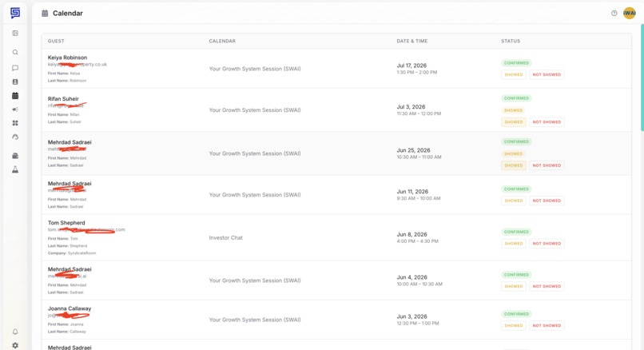Image resolution: width=644 pixels, height=350 pixels.
Task: Open the search icon in sidebar
Action: tap(15, 52)
